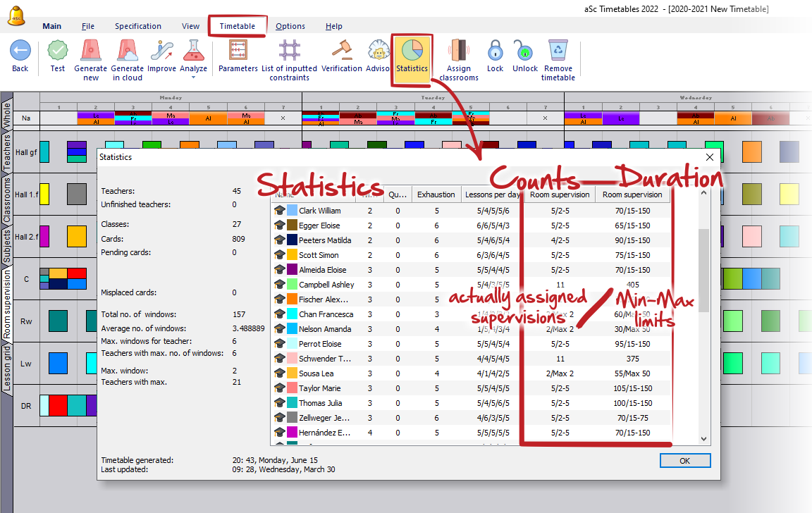Click the Assign classrooms icon
The height and width of the screenshot is (513, 812).
click(459, 51)
